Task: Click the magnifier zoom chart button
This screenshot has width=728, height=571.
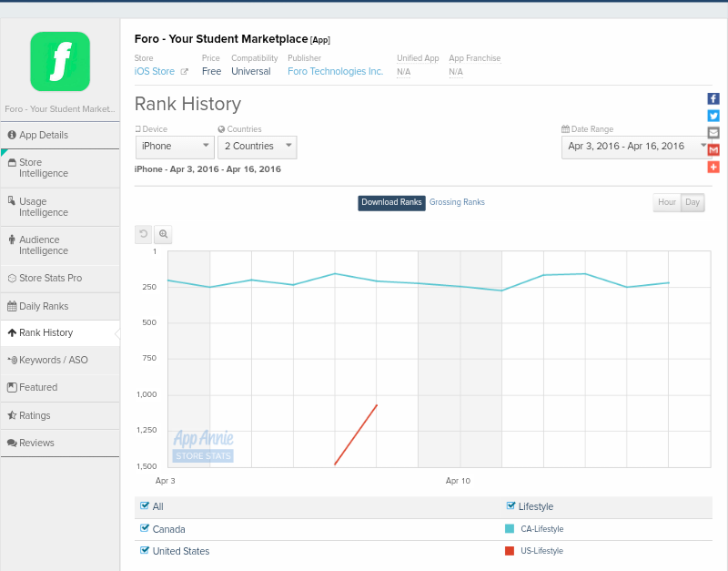Action: tap(163, 234)
